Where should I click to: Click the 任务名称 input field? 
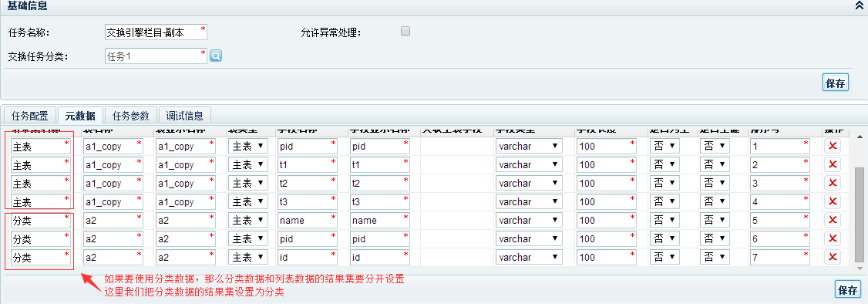[x=156, y=32]
